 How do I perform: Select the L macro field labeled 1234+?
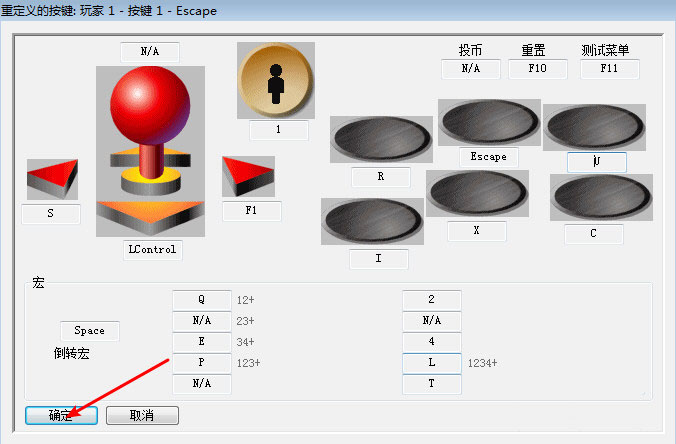coord(432,363)
